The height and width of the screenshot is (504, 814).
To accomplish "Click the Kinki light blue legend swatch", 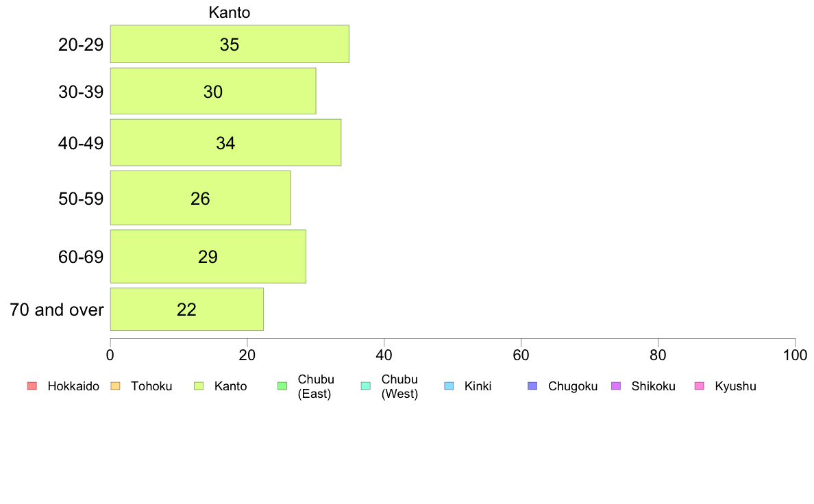I will point(449,386).
